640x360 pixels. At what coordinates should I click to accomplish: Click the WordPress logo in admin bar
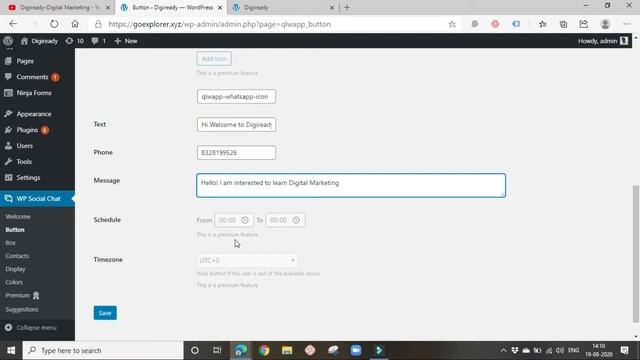[8, 41]
